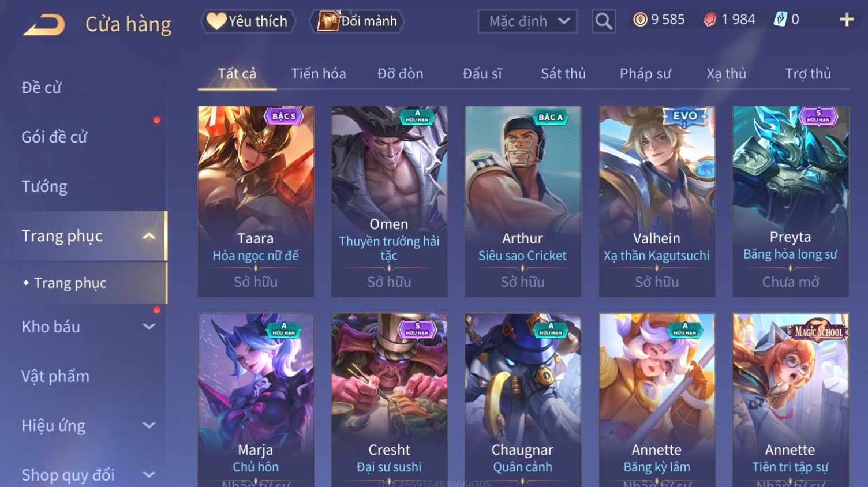Switch to the Sát thủ tab
The height and width of the screenshot is (487, 868).
[563, 74]
